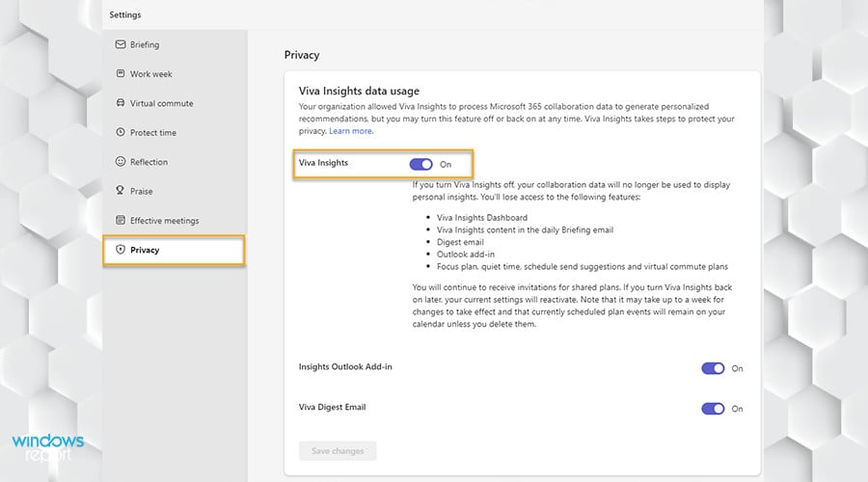Image resolution: width=868 pixels, height=482 pixels.
Task: Click the Viva Insights data usage heading
Action: (359, 91)
